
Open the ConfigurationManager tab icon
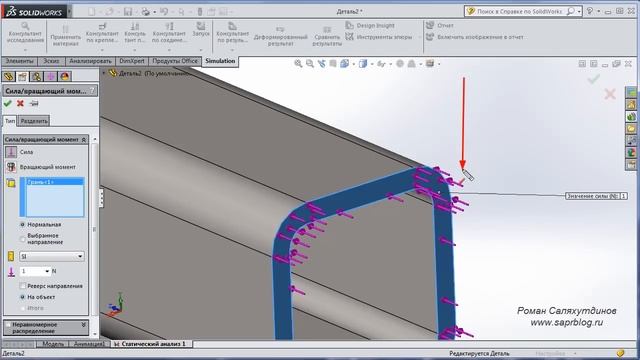pyautogui.click(x=36, y=76)
